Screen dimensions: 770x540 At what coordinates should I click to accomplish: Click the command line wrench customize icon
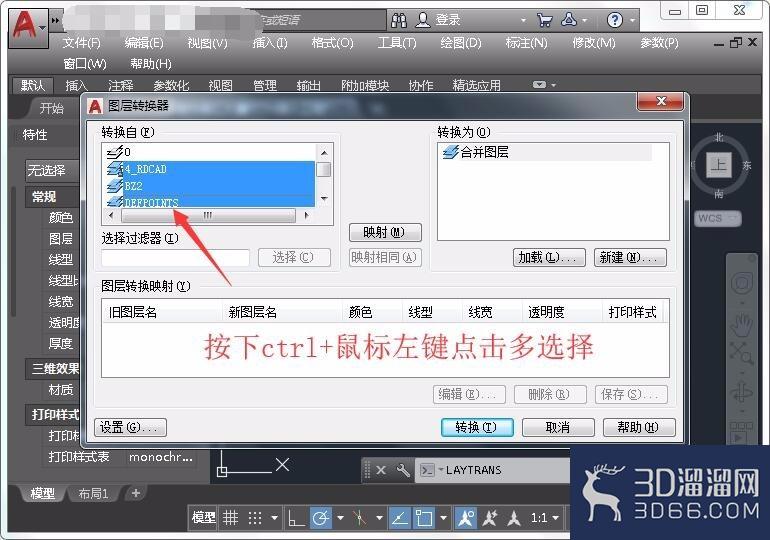pos(403,470)
